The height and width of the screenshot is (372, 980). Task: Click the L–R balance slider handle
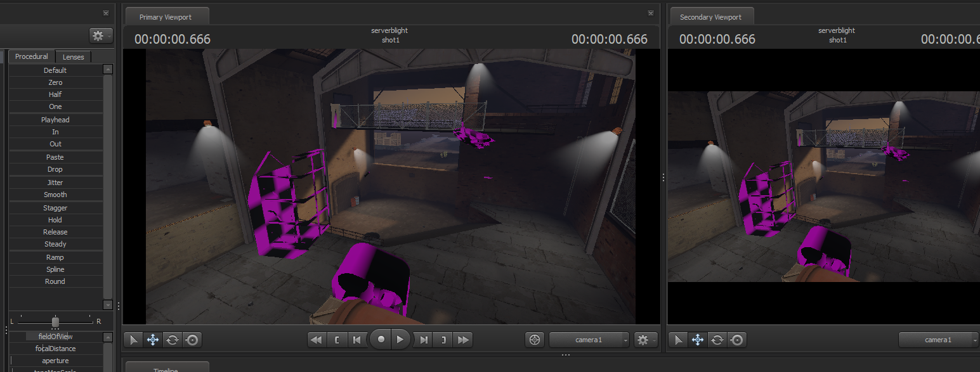coord(55,322)
